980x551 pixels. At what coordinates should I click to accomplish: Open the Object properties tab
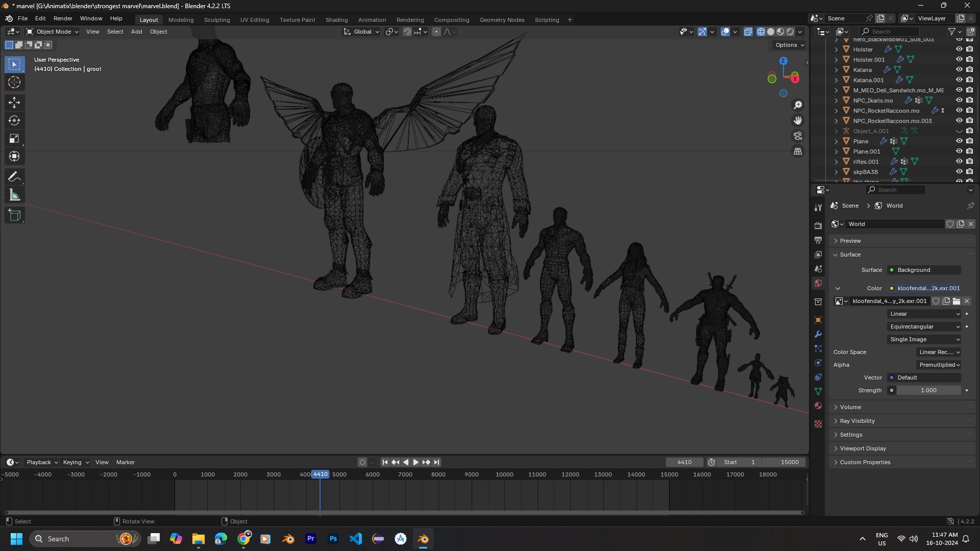point(818,320)
